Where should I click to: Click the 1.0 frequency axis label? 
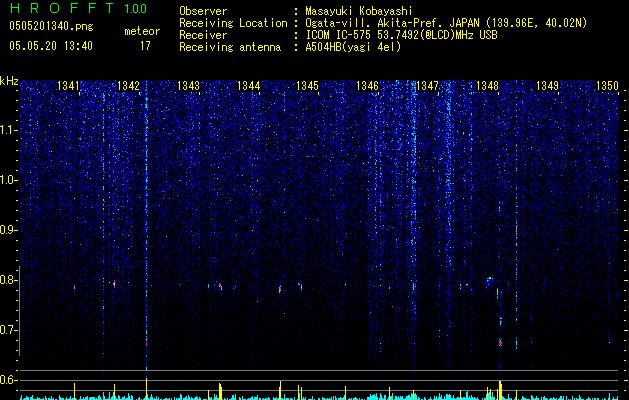pyautogui.click(x=8, y=180)
